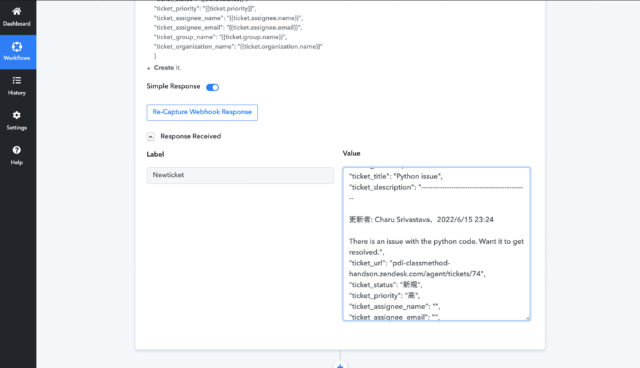The width and height of the screenshot is (640, 368).
Task: Click the Charu Srivastava update line
Action: point(421,219)
